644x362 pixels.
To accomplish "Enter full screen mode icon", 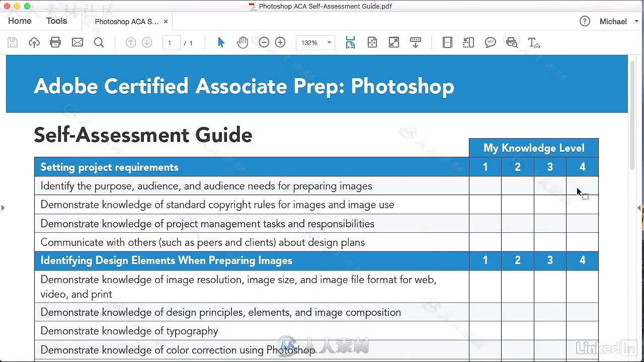I will pyautogui.click(x=394, y=43).
